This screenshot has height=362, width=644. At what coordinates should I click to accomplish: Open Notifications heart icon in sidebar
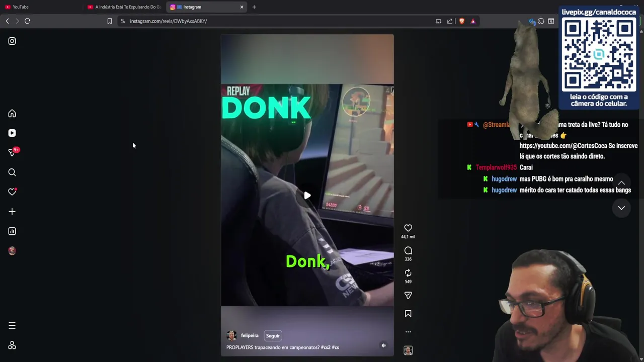pos(12,192)
